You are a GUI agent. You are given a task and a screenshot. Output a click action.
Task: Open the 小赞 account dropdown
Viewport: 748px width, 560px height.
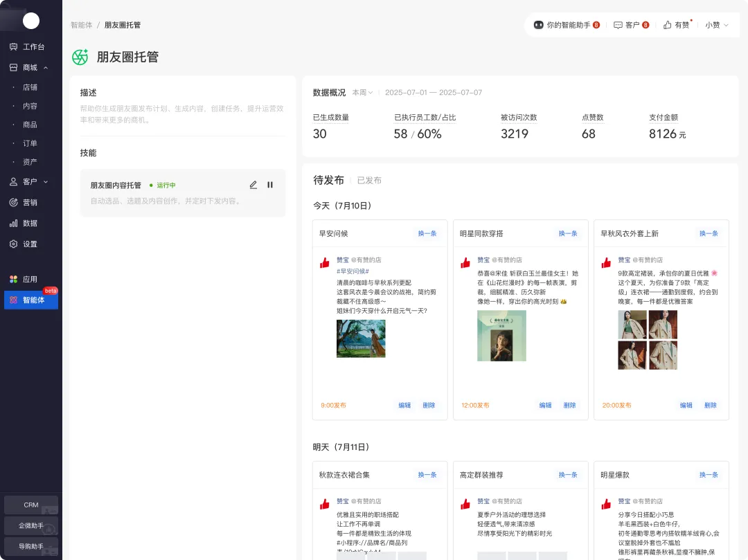(717, 25)
